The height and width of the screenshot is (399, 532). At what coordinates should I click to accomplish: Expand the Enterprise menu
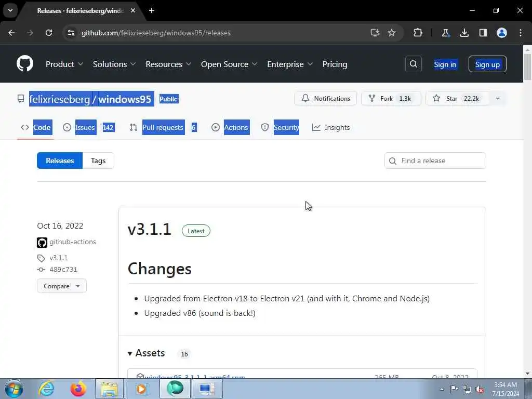coord(290,64)
